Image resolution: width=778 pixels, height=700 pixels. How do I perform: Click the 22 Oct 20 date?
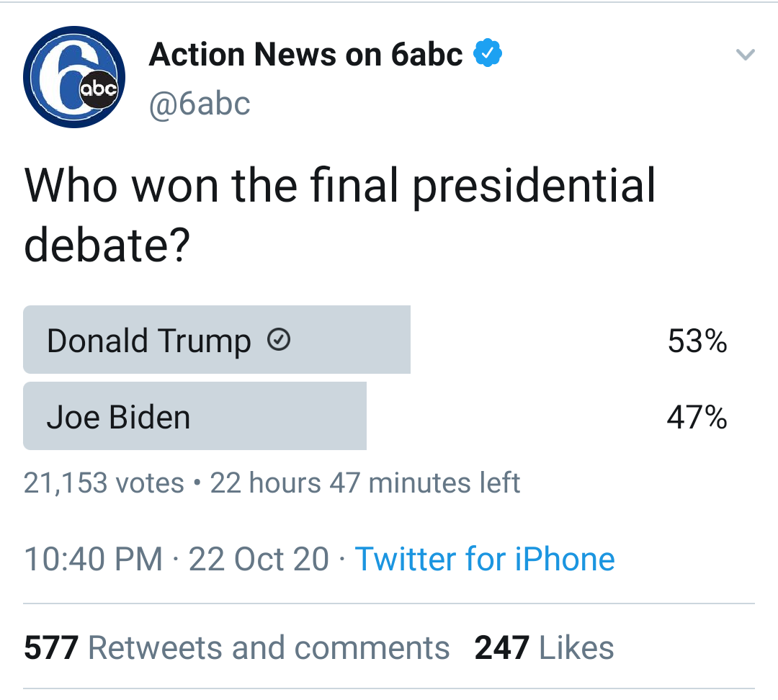(259, 560)
